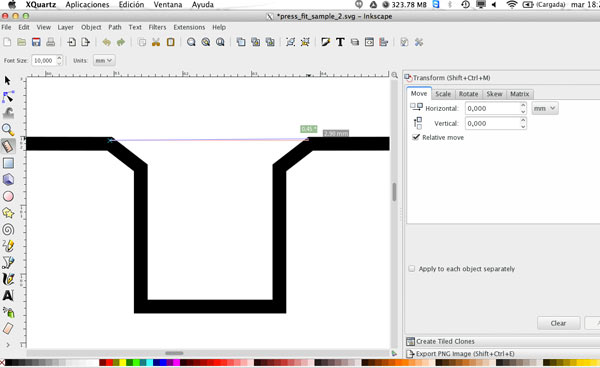Click the Wi-Fi icon in menu bar
The width and height of the screenshot is (600, 368).
(x=511, y=5)
